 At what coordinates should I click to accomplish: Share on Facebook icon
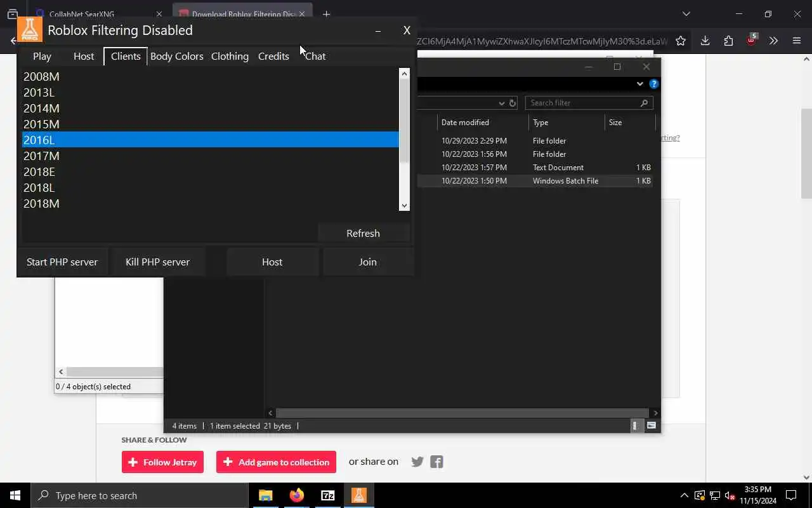436,462
